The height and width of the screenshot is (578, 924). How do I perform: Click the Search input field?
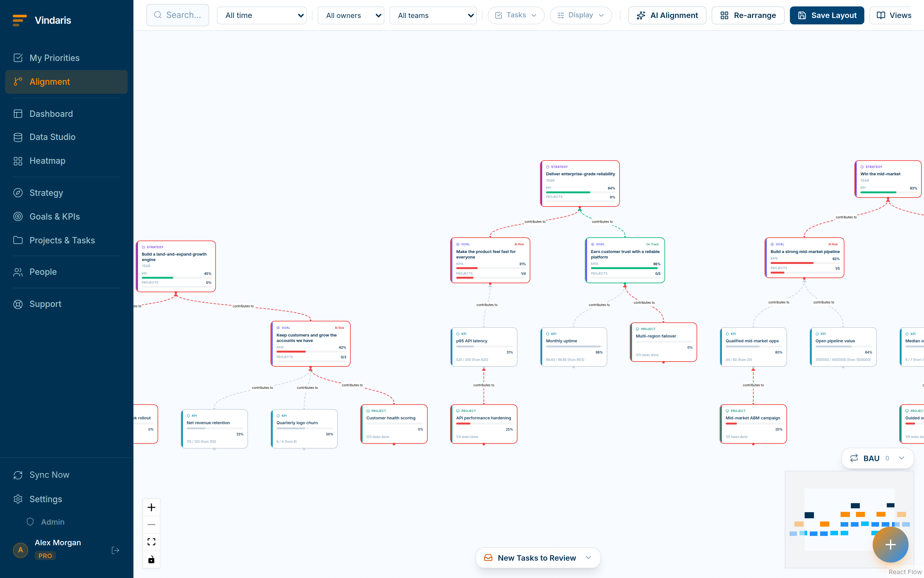(177, 15)
